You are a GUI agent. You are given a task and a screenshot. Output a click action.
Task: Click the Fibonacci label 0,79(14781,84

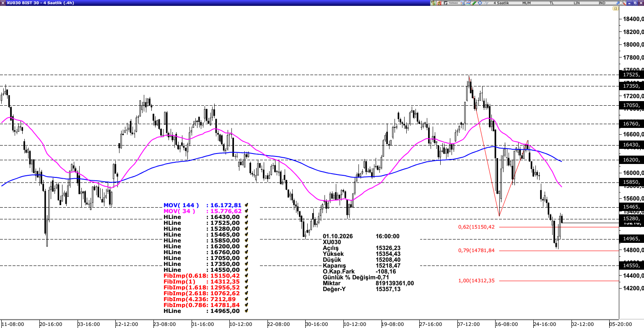click(476, 250)
